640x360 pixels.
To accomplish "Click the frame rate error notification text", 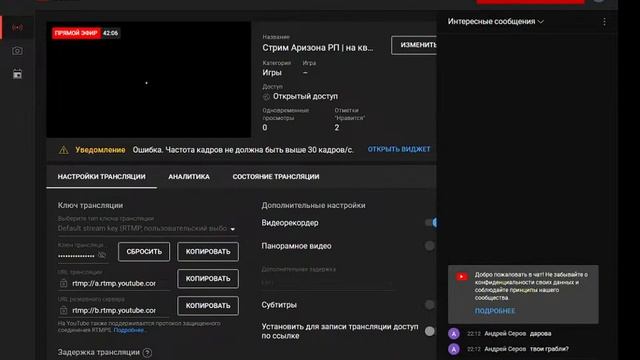I will (243, 150).
